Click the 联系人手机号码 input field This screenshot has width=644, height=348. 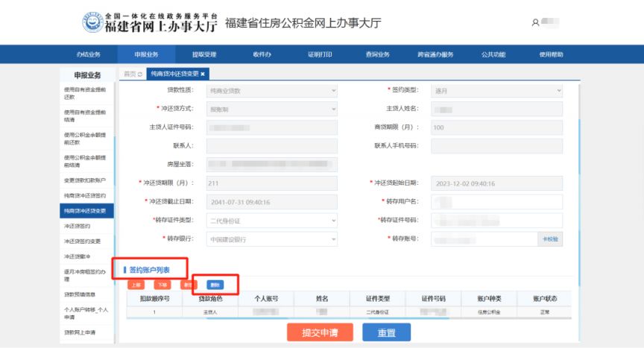496,146
